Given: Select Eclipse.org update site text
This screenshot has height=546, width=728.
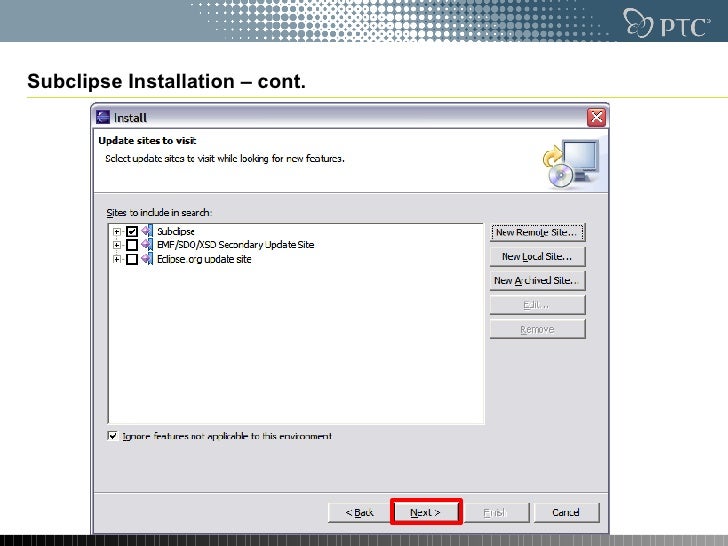Looking at the screenshot, I should coord(204,259).
